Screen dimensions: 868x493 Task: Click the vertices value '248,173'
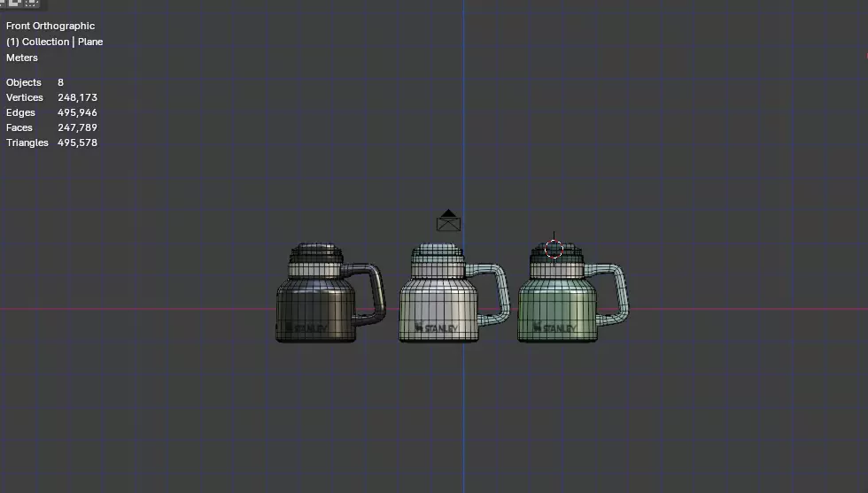coord(78,97)
